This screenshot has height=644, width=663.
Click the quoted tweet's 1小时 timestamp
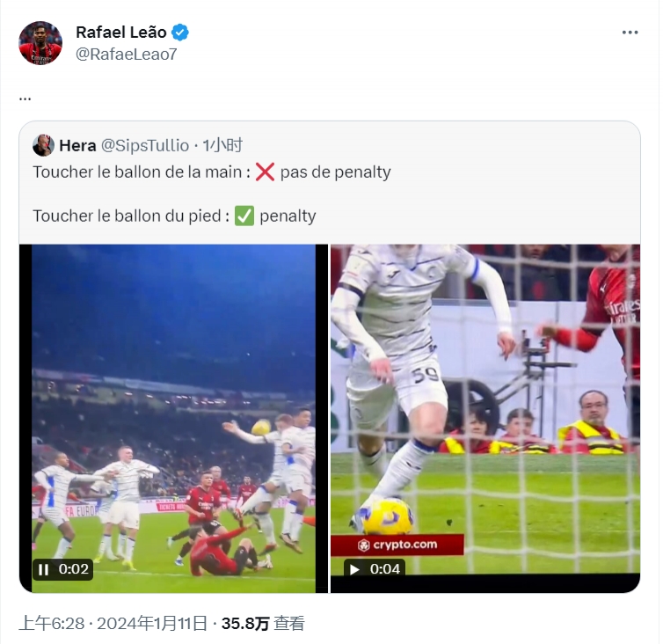click(222, 145)
